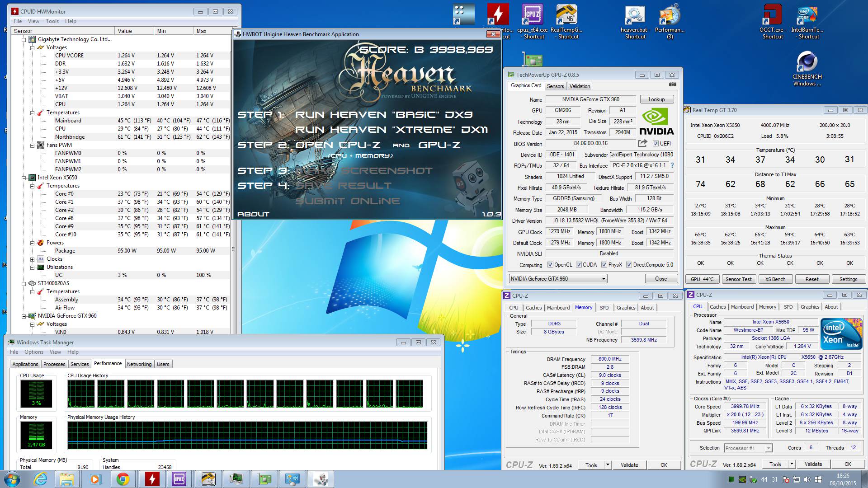Collapse the Intel Xeon X5650 tree node

[24, 178]
